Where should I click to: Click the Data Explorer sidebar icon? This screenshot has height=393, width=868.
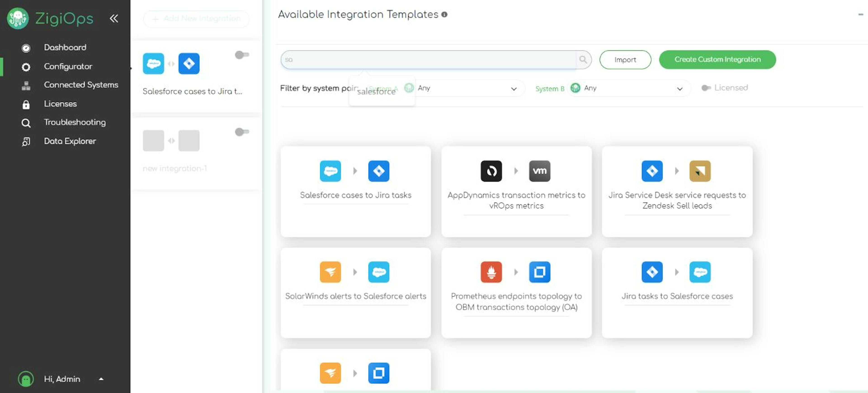point(26,141)
